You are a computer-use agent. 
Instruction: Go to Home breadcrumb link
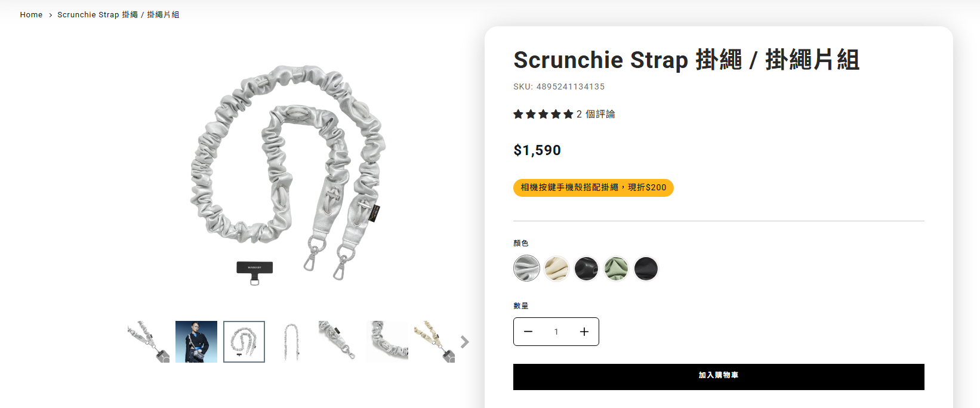(x=31, y=14)
